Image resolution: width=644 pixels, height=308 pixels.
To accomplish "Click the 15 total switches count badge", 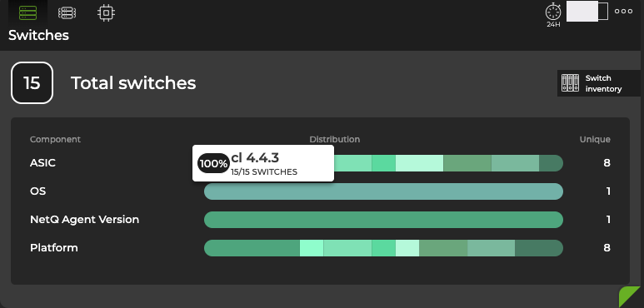I will (x=32, y=83).
